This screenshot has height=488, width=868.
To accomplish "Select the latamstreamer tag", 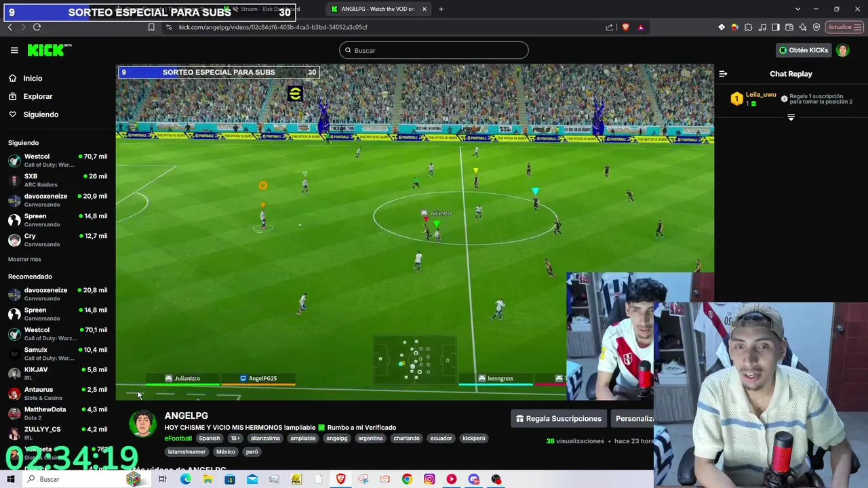I will [186, 452].
